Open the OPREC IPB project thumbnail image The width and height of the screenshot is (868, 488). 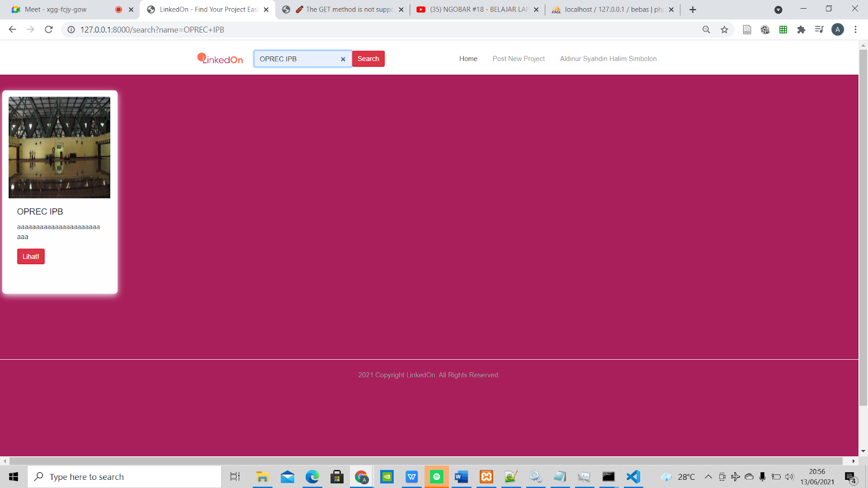[x=59, y=147]
